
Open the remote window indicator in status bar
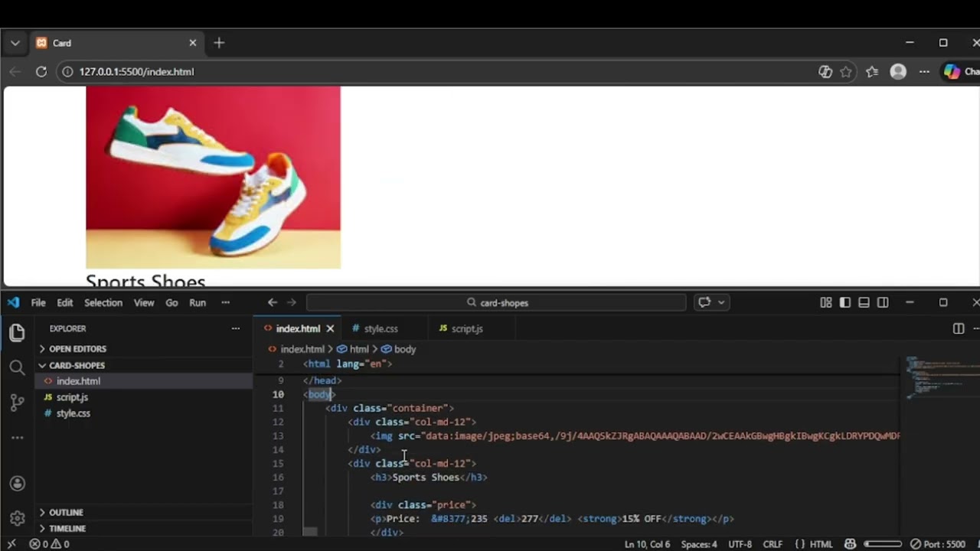click(11, 544)
